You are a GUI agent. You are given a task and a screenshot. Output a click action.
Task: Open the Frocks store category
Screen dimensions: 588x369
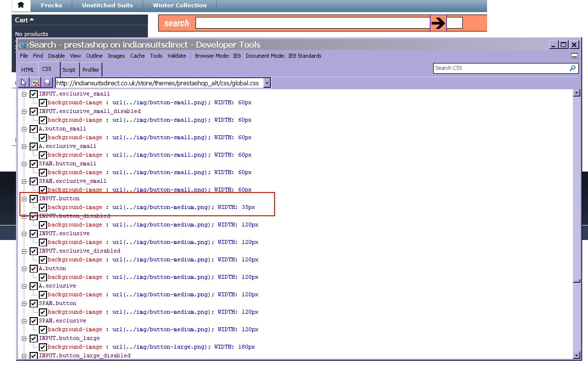(51, 5)
